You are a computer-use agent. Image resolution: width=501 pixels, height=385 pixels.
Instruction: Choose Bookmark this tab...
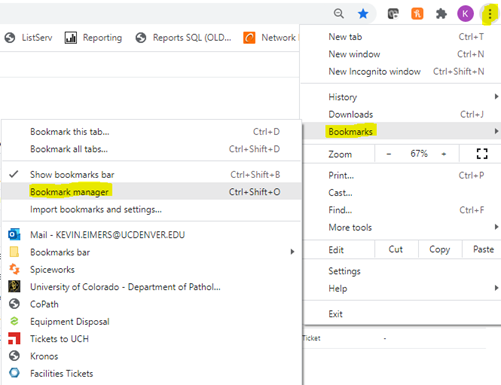tap(152, 132)
